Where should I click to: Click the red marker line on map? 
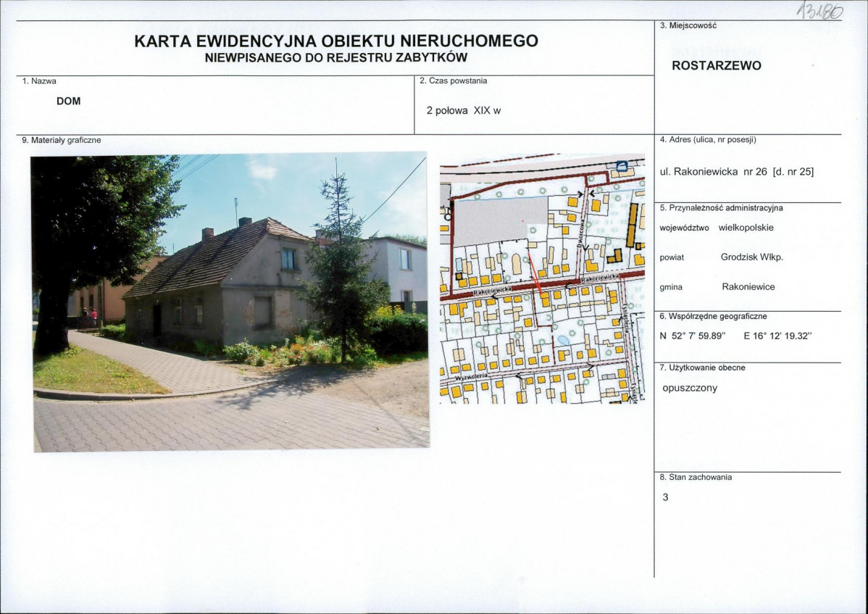click(x=535, y=273)
